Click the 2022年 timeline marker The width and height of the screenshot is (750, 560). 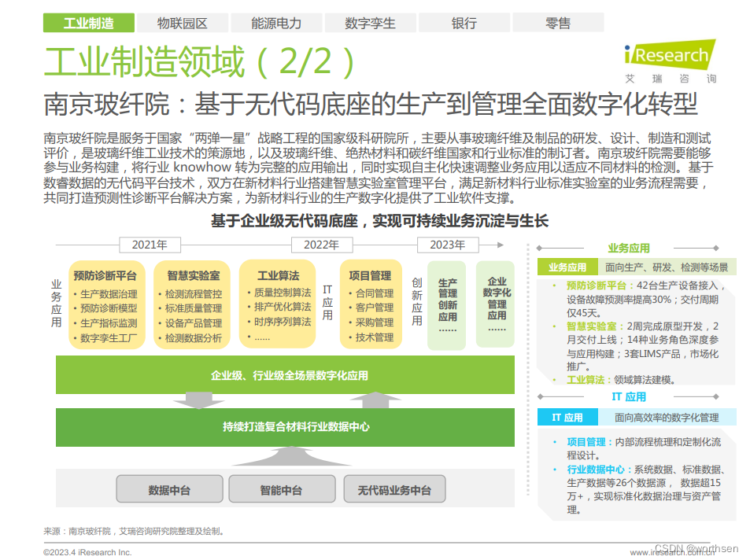(x=321, y=245)
